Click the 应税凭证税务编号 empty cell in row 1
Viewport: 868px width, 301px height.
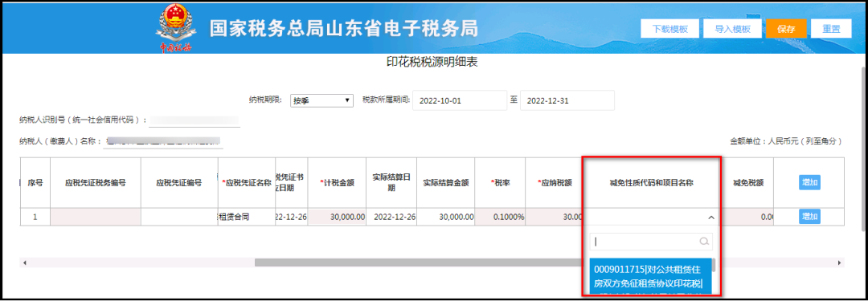tap(95, 217)
